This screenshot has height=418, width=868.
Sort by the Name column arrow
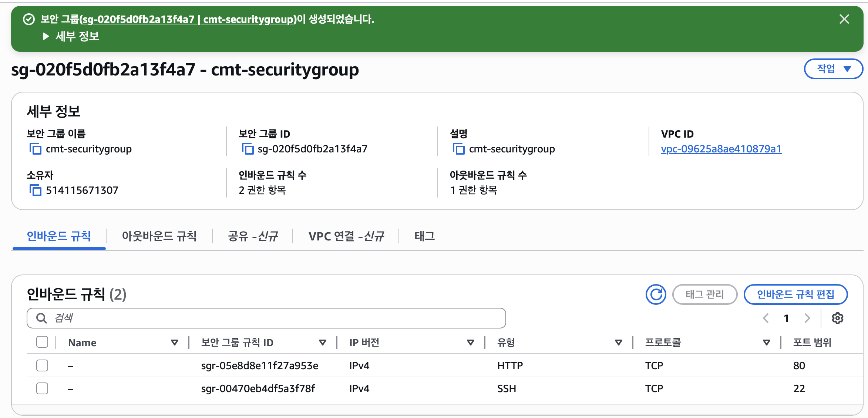[175, 343]
